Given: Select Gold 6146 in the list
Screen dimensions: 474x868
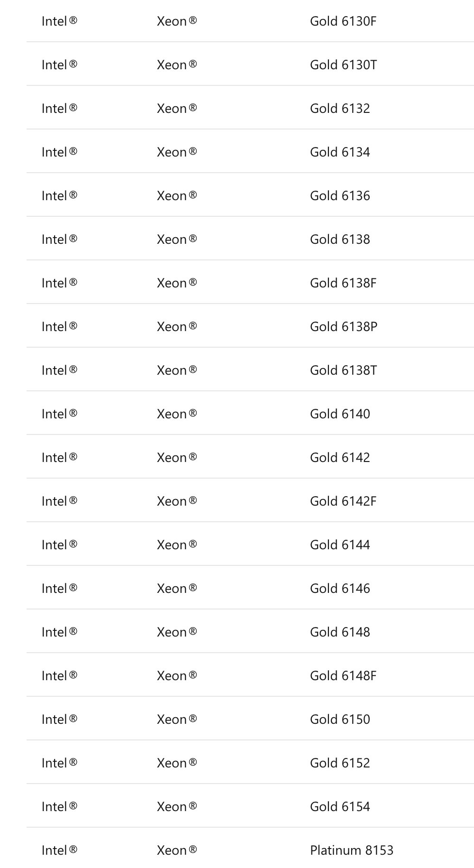Looking at the screenshot, I should point(340,589).
